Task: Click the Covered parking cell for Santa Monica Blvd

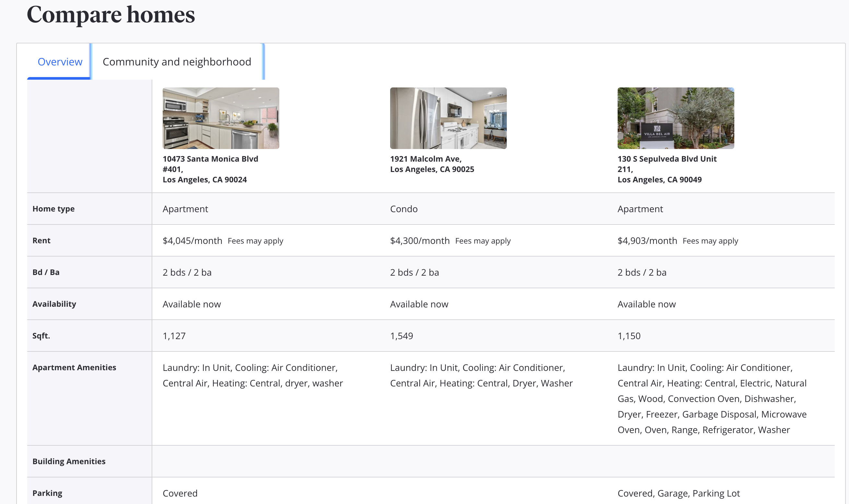Action: [x=180, y=493]
